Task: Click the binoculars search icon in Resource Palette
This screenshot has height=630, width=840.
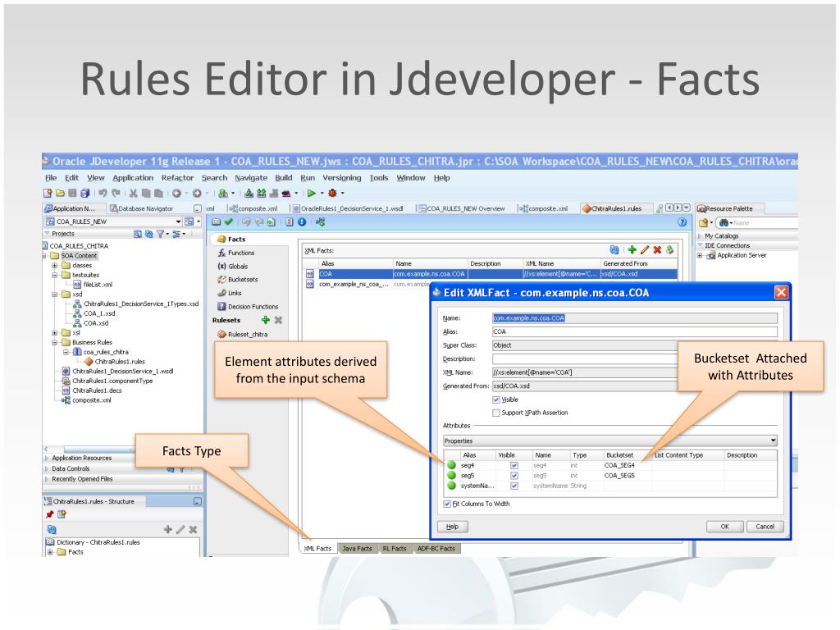Action: [724, 223]
